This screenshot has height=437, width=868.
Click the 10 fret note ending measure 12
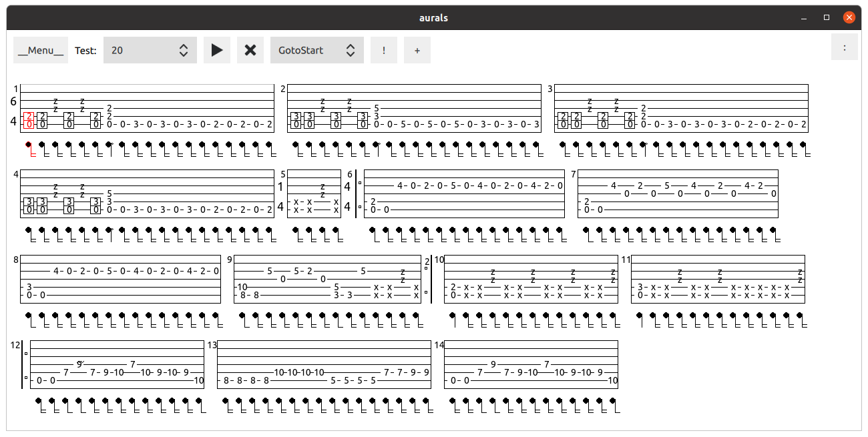199,380
